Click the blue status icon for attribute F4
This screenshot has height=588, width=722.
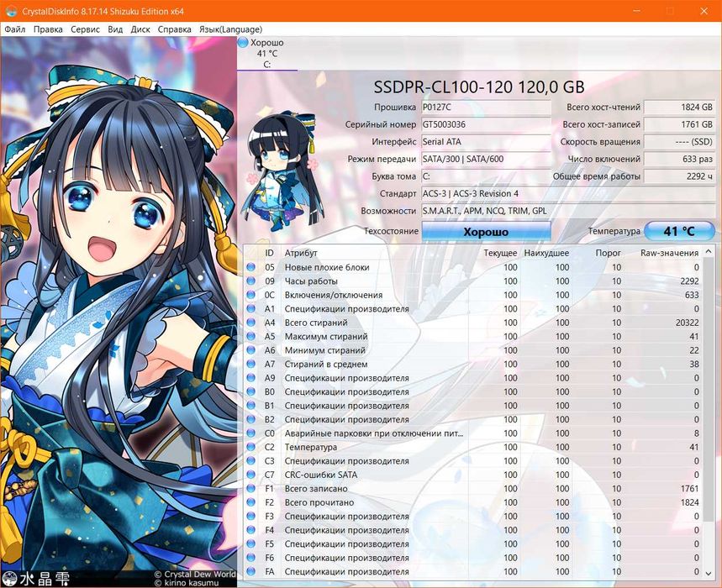251,530
